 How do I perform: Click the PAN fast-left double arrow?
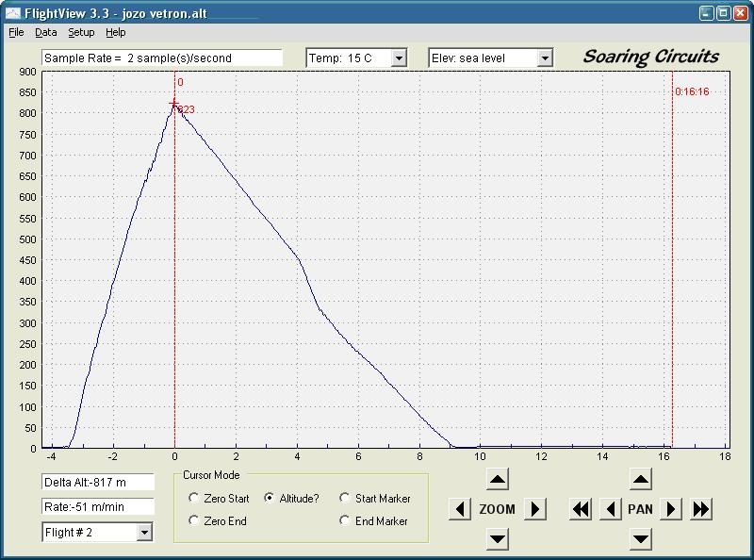[581, 509]
